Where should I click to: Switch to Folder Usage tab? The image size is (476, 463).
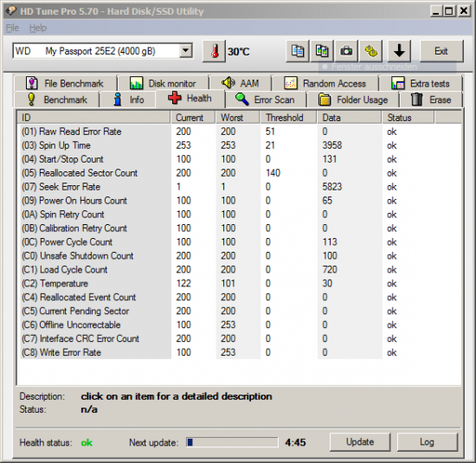[353, 100]
